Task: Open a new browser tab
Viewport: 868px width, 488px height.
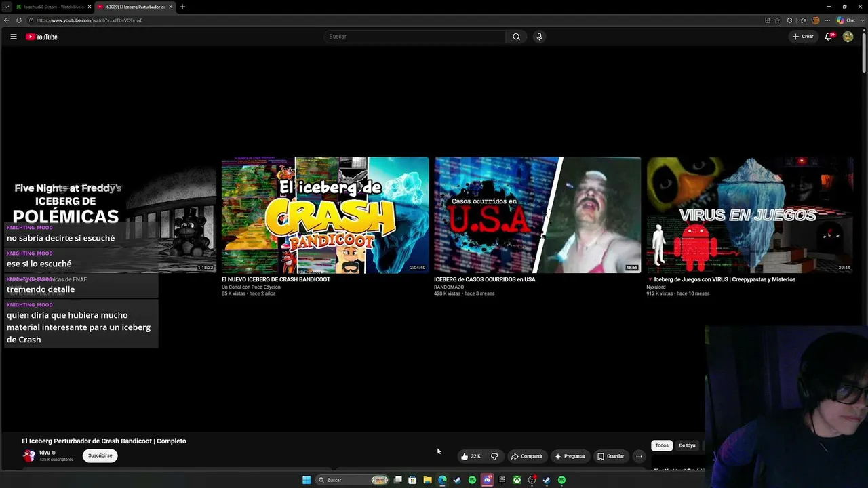Action: [182, 7]
